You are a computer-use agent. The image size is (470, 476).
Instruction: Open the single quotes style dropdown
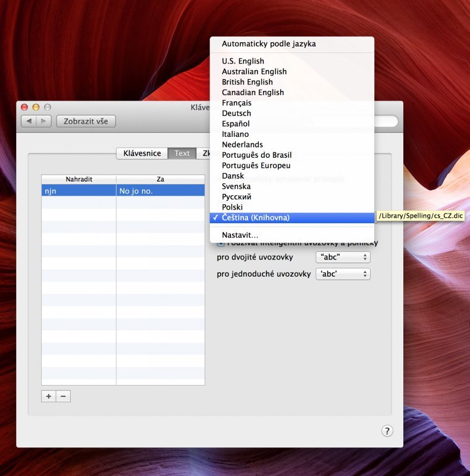tap(343, 274)
